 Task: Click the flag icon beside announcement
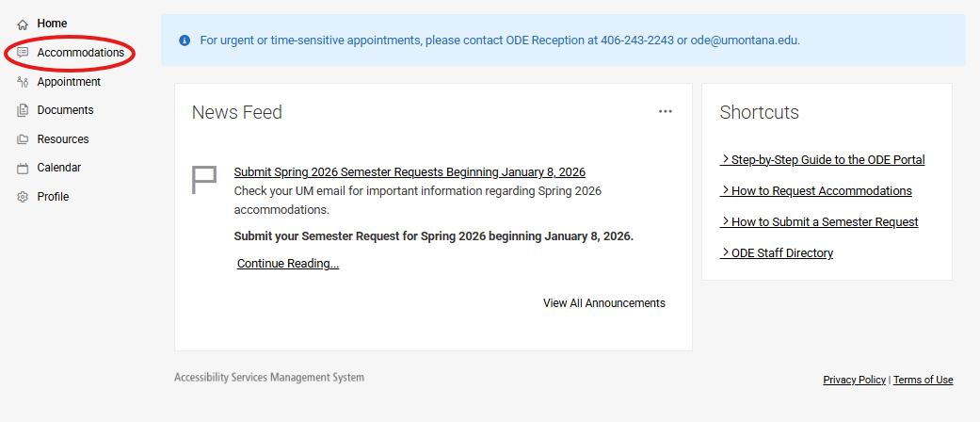point(204,179)
